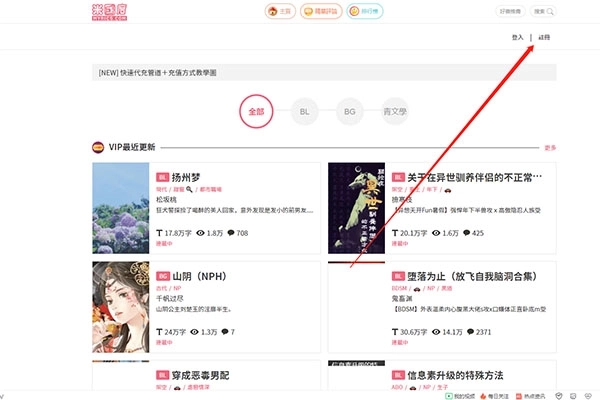Select the 全部 category filter
This screenshot has height=400, width=600.
tap(256, 112)
